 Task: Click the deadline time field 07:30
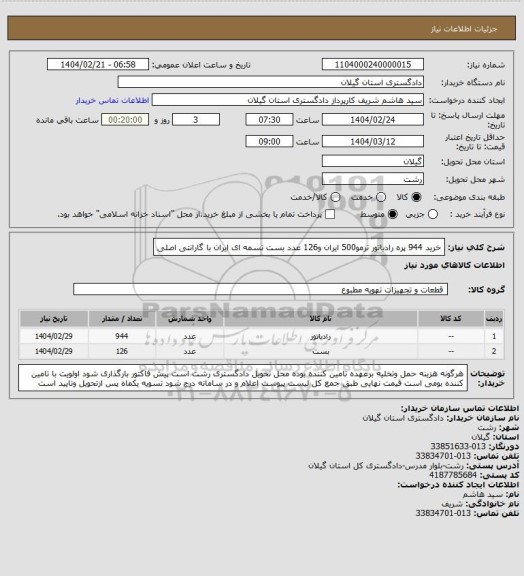[269, 120]
